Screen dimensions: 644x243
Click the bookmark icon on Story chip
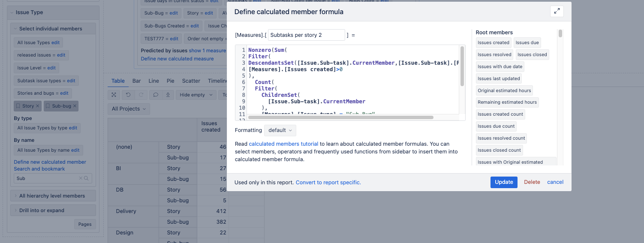pos(18,106)
